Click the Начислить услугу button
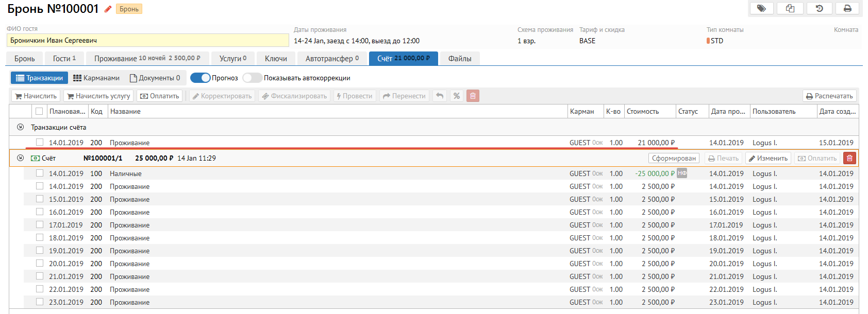The height and width of the screenshot is (314, 868). 98,96
